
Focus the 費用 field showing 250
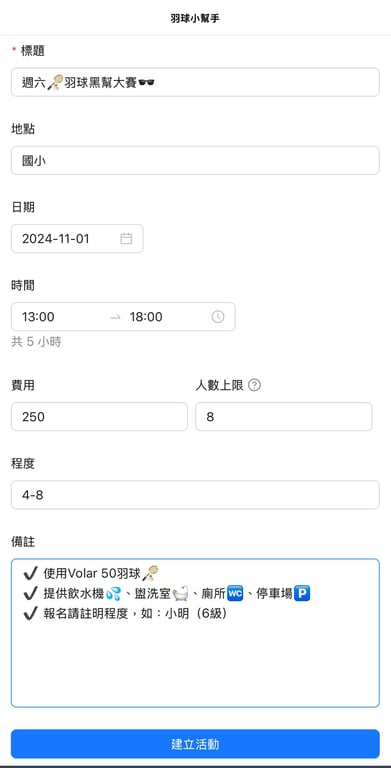tap(99, 417)
